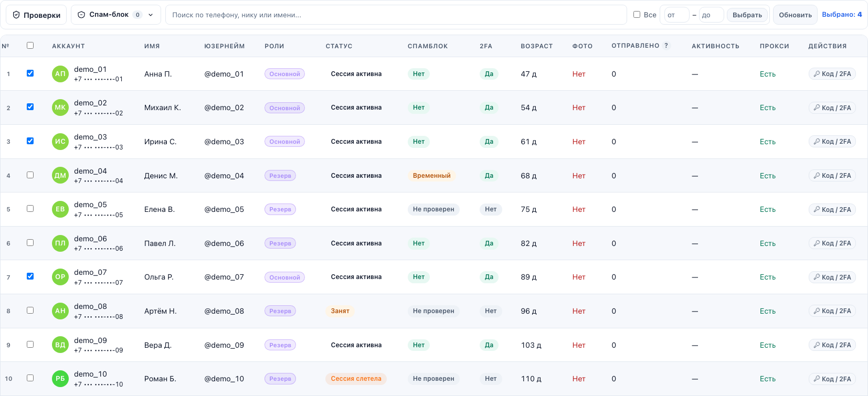The height and width of the screenshot is (396, 868).
Task: Click the ПЛ avatar of demo_06
Action: (x=60, y=243)
